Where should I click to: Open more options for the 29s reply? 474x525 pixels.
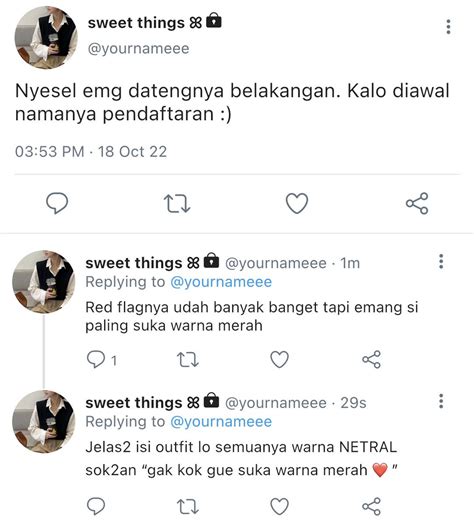click(441, 401)
